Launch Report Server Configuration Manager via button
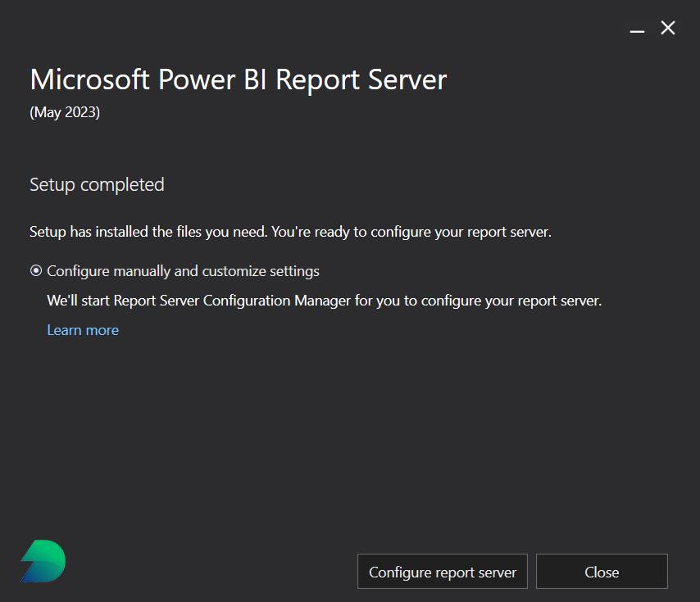The height and width of the screenshot is (602, 700). [442, 572]
